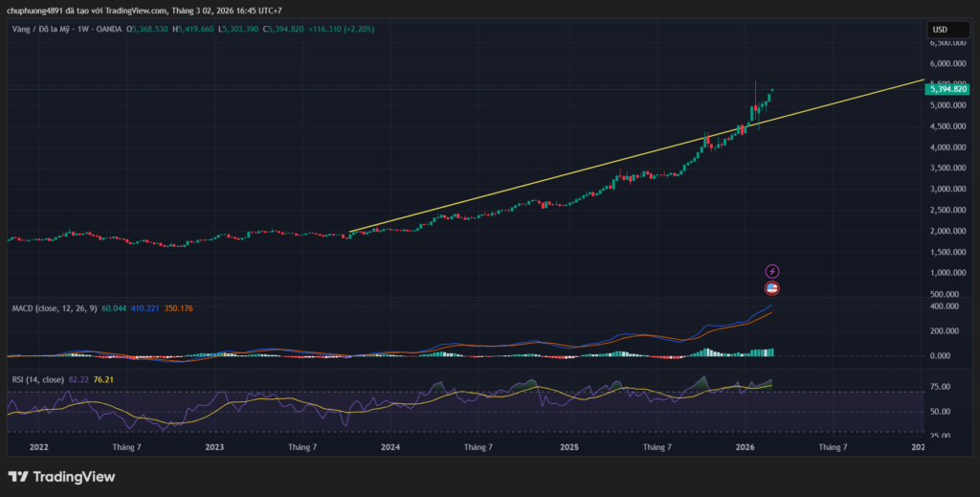
Task: Click the TradingView logo
Action: click(x=61, y=476)
